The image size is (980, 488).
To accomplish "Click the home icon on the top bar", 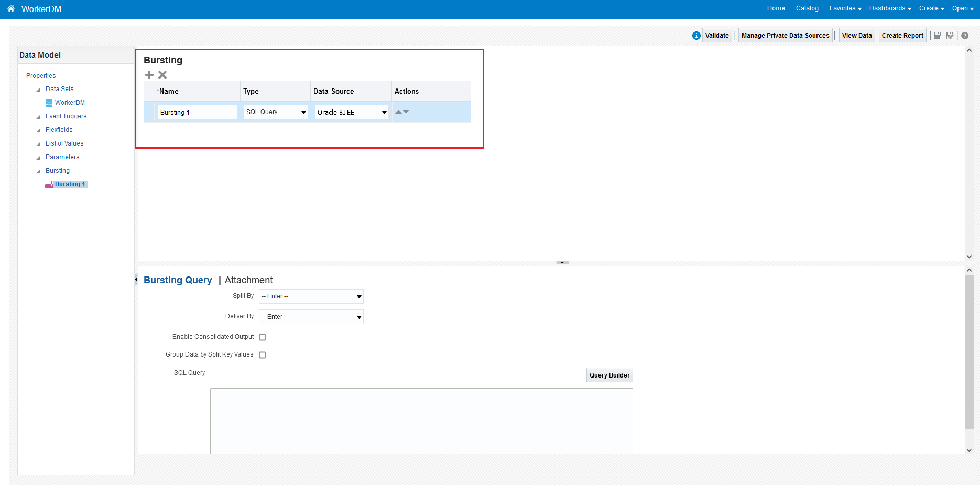I will tap(9, 8).
